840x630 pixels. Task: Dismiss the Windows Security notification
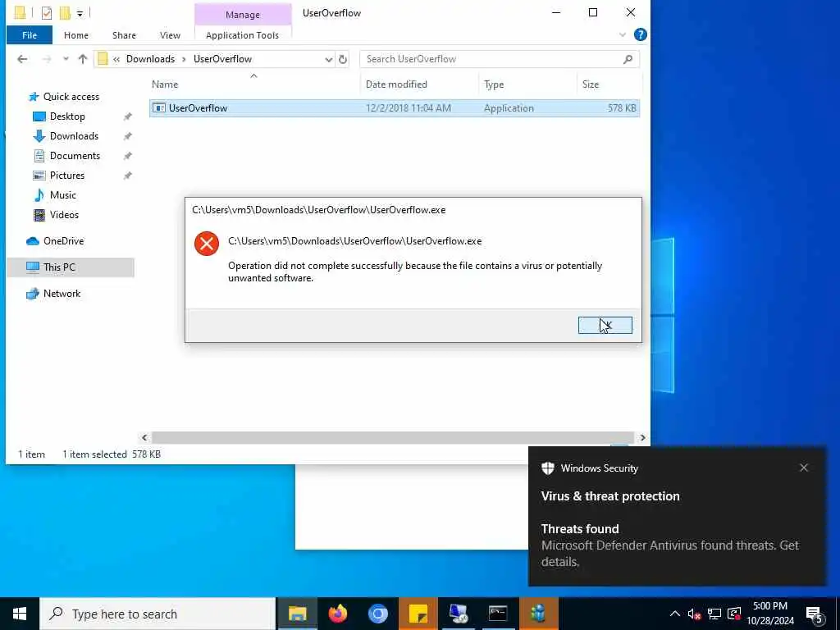[804, 468]
